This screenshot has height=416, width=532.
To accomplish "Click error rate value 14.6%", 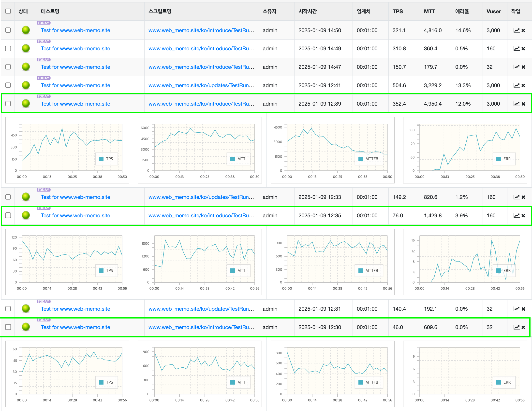I will (x=463, y=30).
